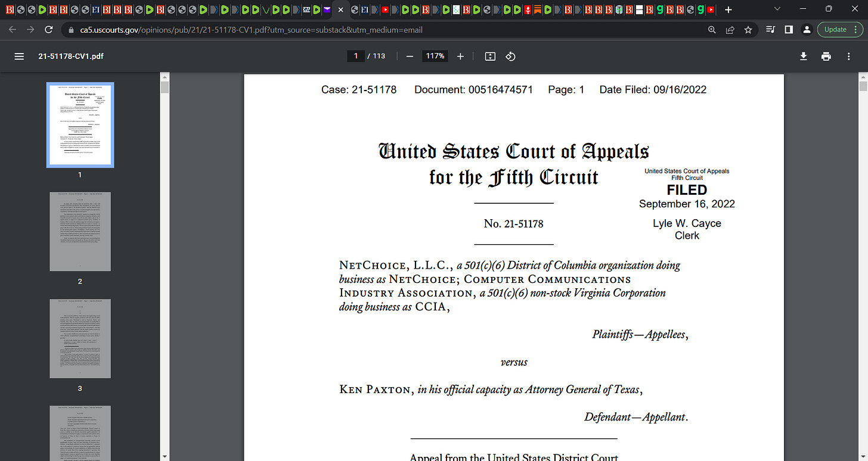View site information lock icon
The height and width of the screenshot is (461, 868).
[71, 30]
